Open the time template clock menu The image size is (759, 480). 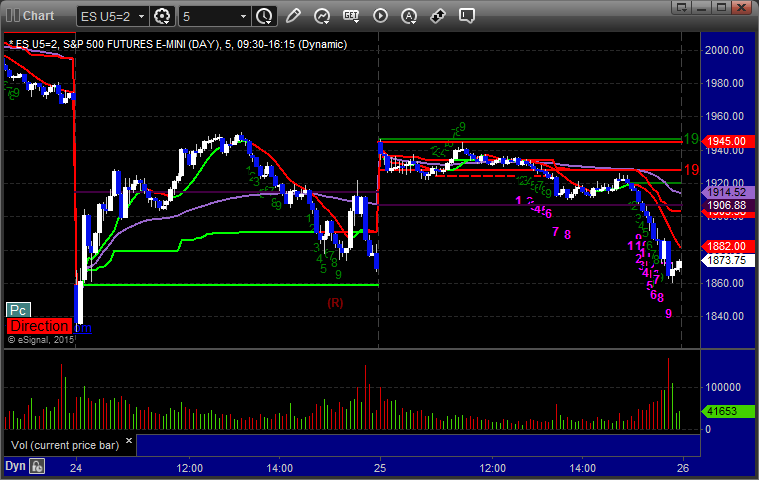pos(264,16)
